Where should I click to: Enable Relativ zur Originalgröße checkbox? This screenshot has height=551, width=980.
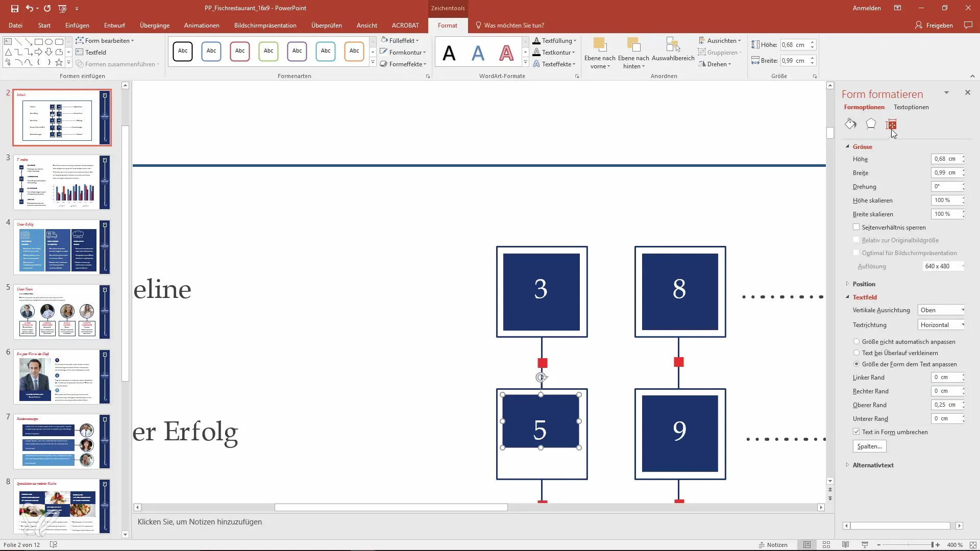coord(856,240)
